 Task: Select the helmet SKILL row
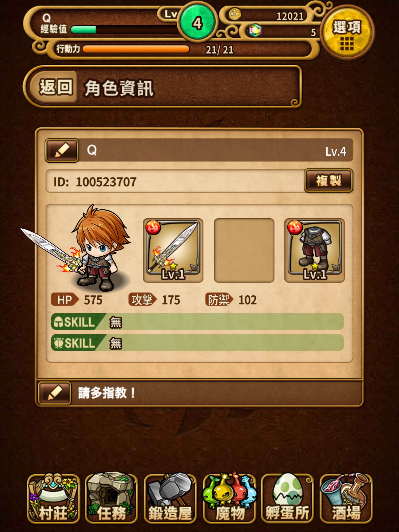[x=197, y=322]
